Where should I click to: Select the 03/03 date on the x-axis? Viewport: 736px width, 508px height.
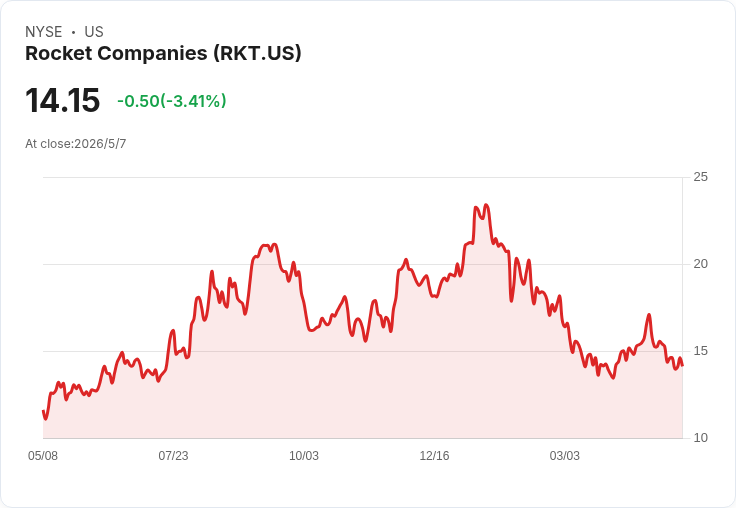pos(565,455)
